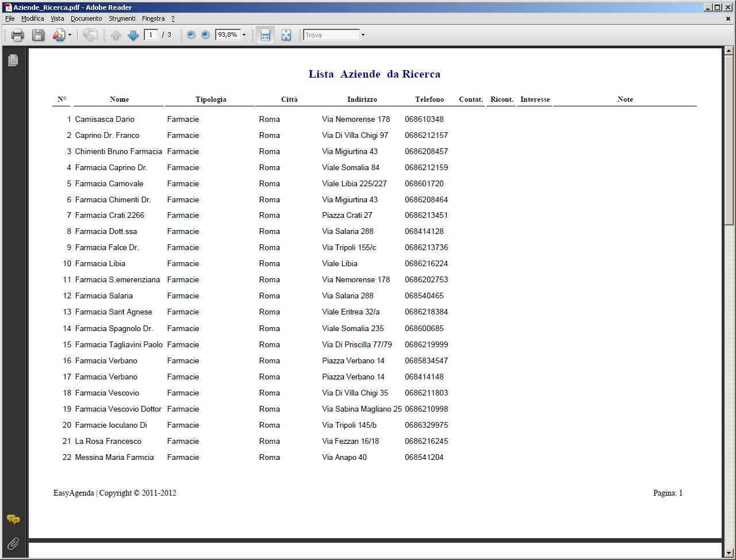Click the 'Interesse' column header
Screen dimensions: 736x560
point(535,99)
